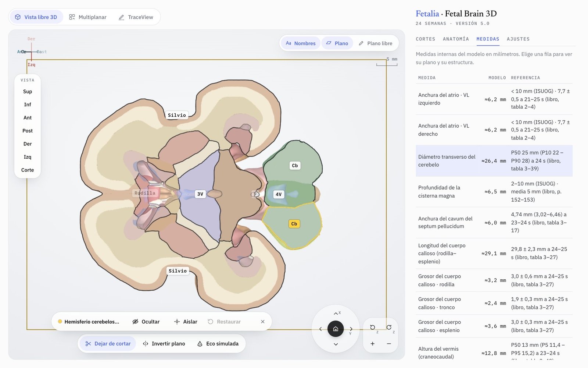The width and height of the screenshot is (588, 368).
Task: Open the AJUSTES tab
Action: pyautogui.click(x=518, y=39)
